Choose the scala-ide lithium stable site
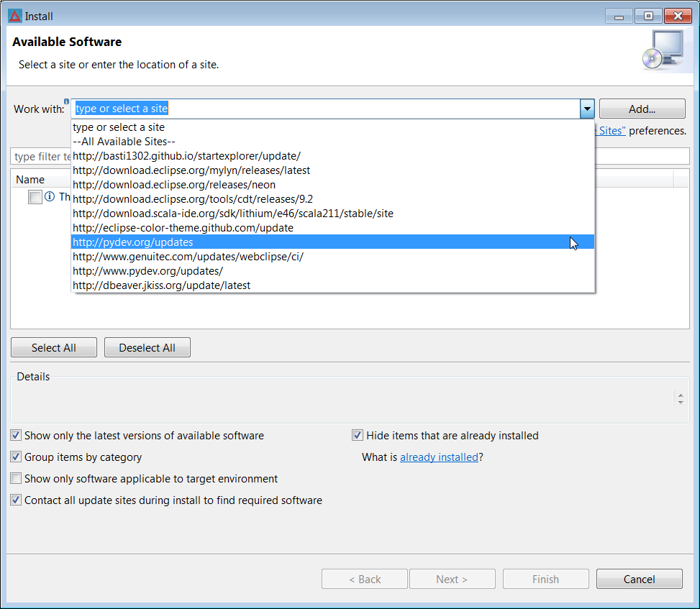The width and height of the screenshot is (700, 609). tap(332, 214)
